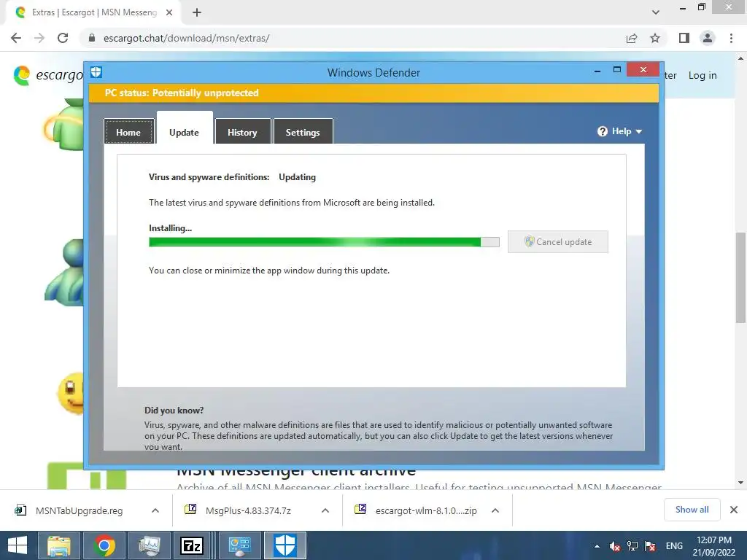This screenshot has height=560, width=747.
Task: Close the downloads bar
Action: click(734, 510)
